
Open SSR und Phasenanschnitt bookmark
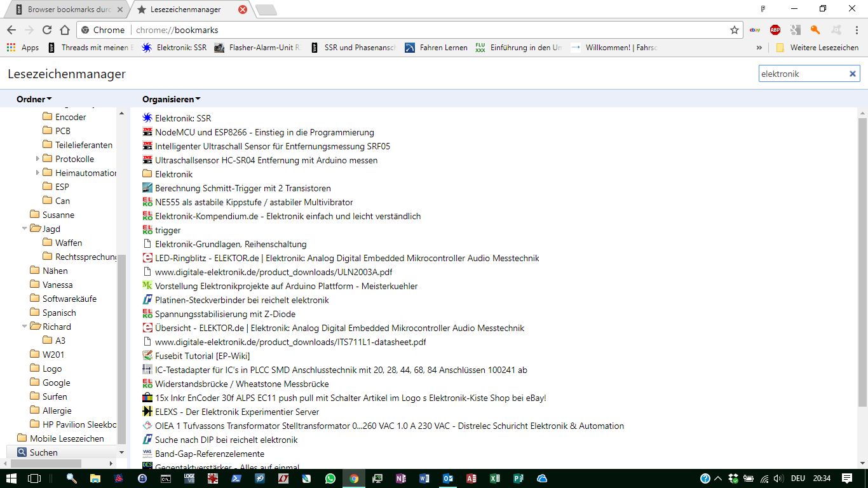click(x=353, y=48)
